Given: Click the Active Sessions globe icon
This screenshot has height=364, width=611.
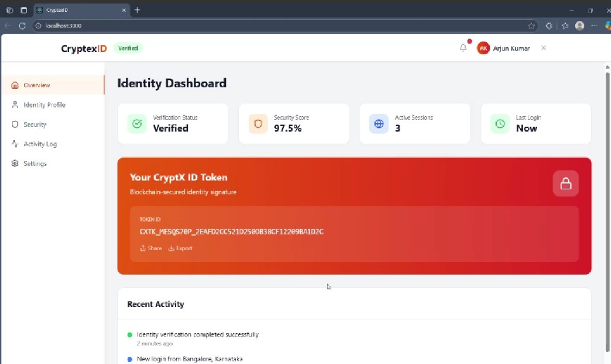Looking at the screenshot, I should [x=378, y=124].
